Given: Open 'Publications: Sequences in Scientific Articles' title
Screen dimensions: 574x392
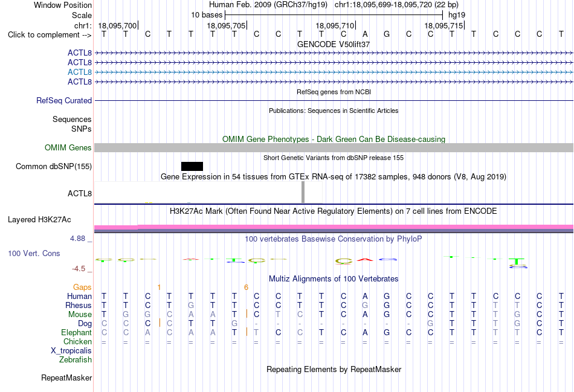Looking at the screenshot, I should [x=334, y=111].
